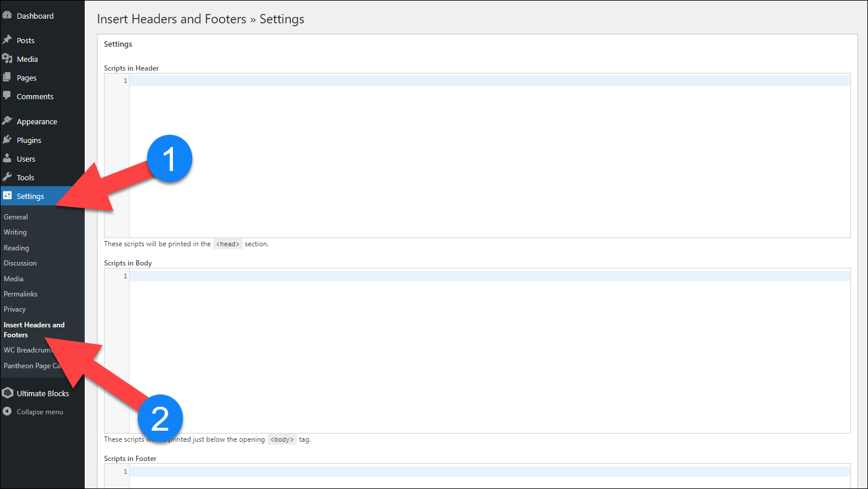The width and height of the screenshot is (868, 489).
Task: Open Writing settings submenu link
Action: pos(15,232)
